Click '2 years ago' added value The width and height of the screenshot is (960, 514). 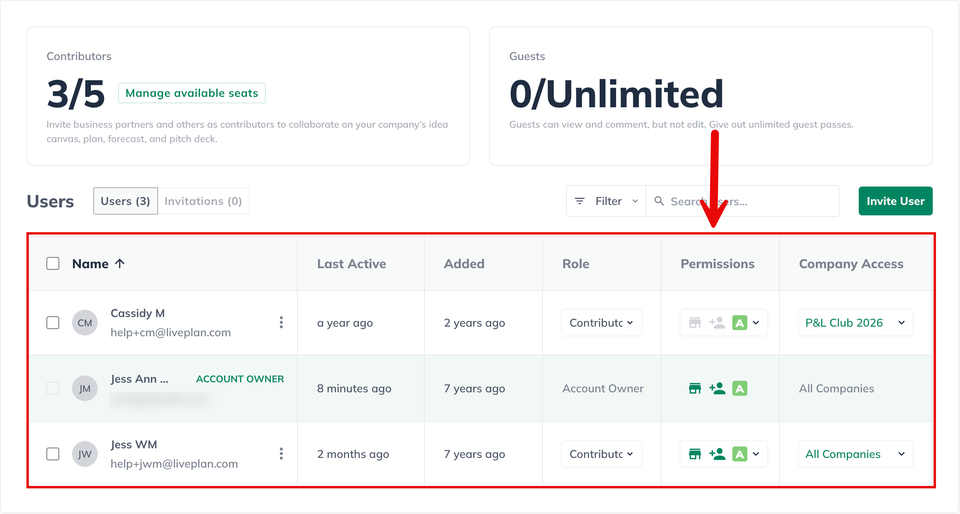coord(474,323)
